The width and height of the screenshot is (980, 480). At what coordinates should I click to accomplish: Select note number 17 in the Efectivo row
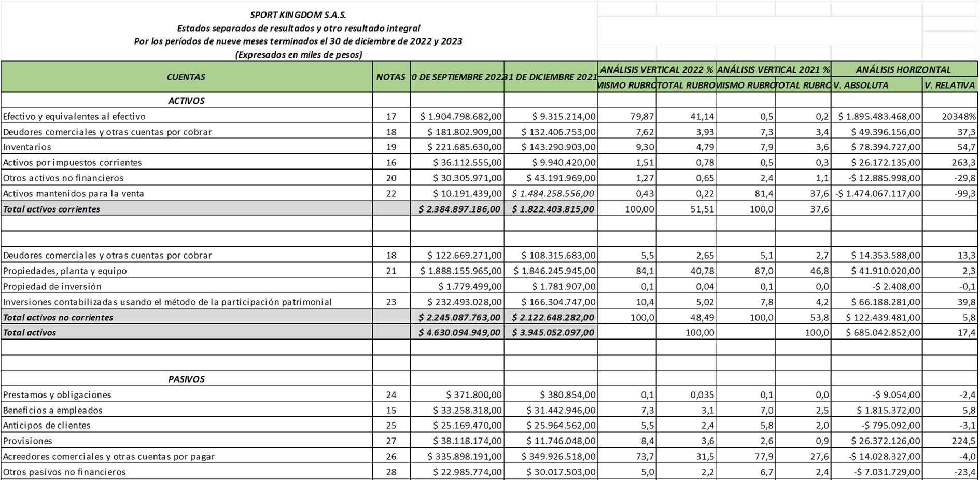(391, 117)
